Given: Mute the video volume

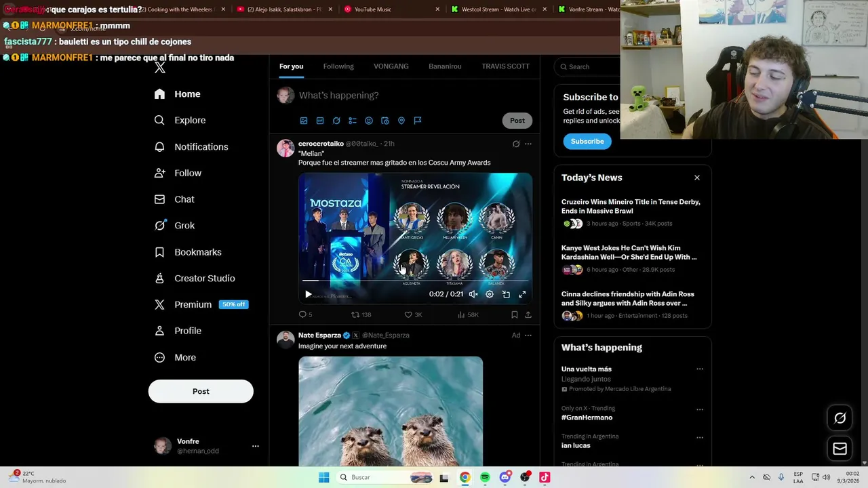Looking at the screenshot, I should [x=473, y=294].
